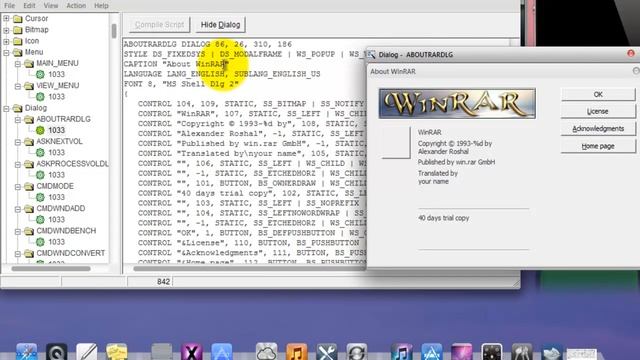Click the Hide Dialog button
The image size is (640, 360).
tap(220, 25)
